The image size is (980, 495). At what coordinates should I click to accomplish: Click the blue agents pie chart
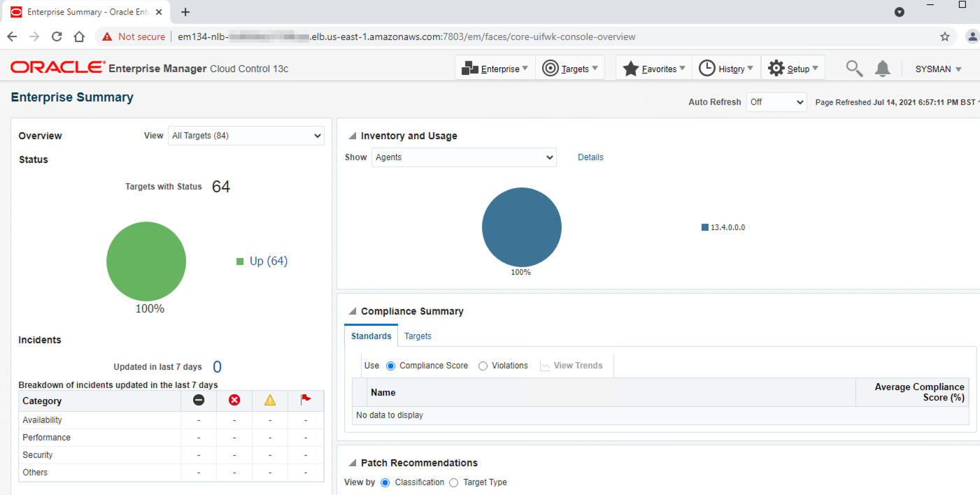click(x=522, y=227)
